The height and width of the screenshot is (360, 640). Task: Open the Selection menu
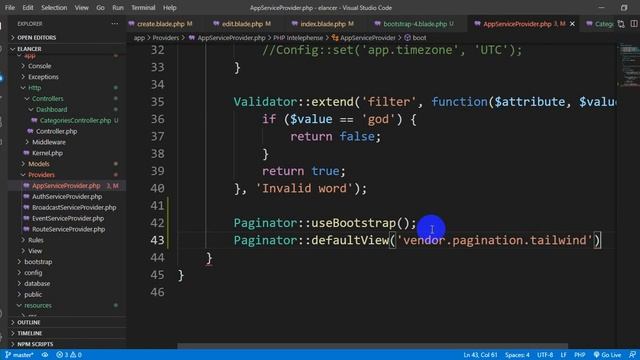[x=54, y=8]
